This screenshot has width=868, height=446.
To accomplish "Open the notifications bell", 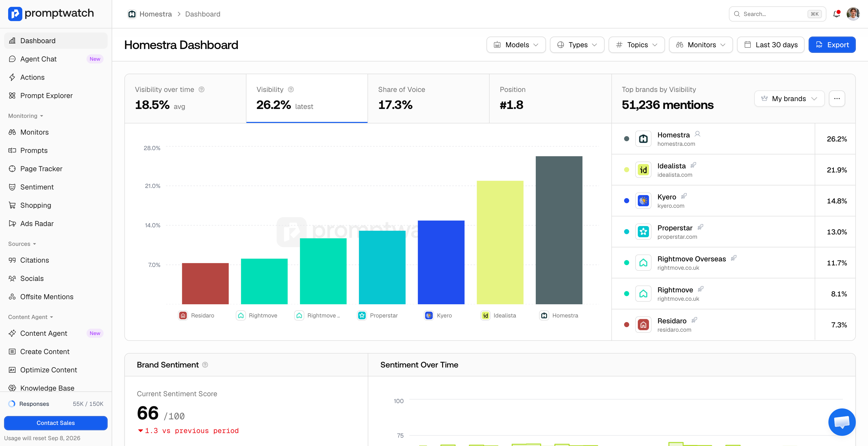I will click(x=836, y=14).
